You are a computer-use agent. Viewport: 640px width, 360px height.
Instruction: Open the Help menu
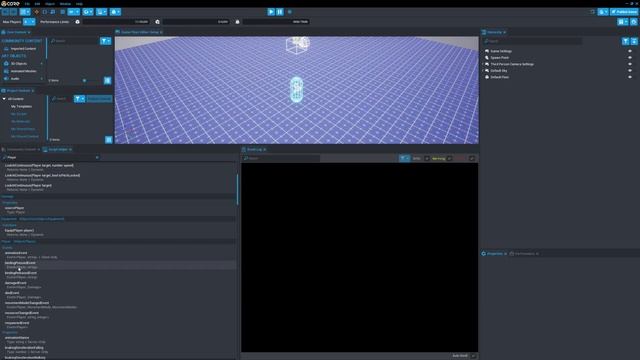tap(79, 4)
